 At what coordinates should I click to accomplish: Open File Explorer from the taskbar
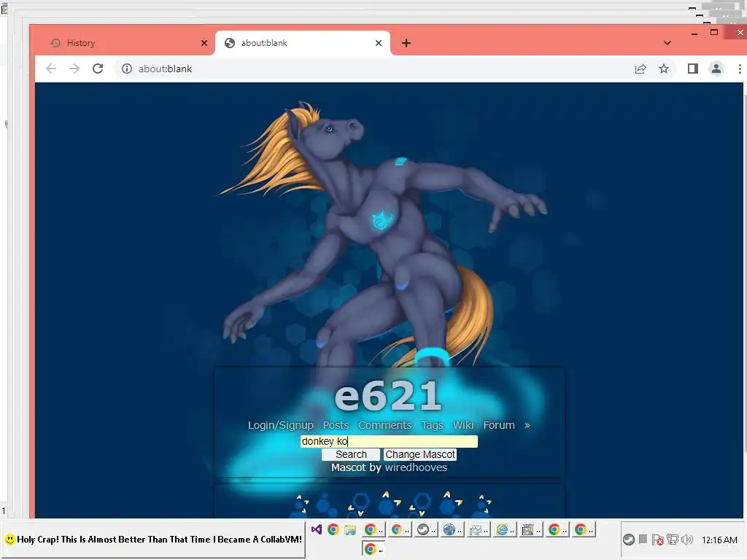point(350,529)
